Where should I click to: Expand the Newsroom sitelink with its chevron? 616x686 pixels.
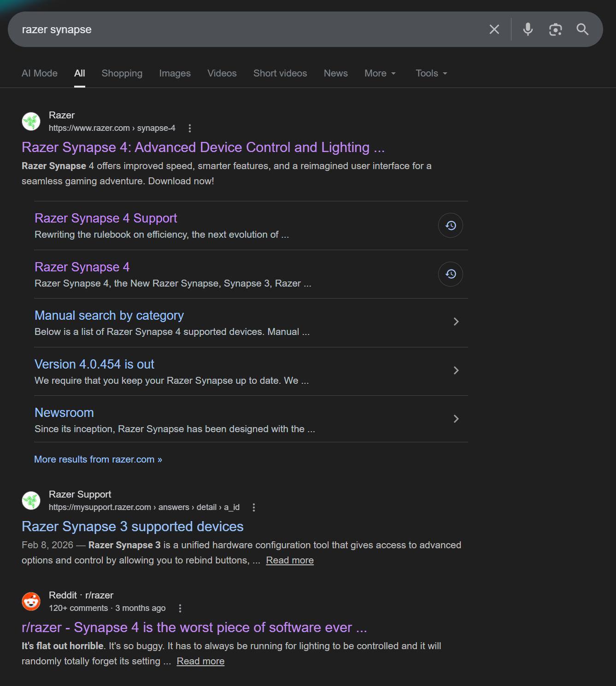point(456,419)
